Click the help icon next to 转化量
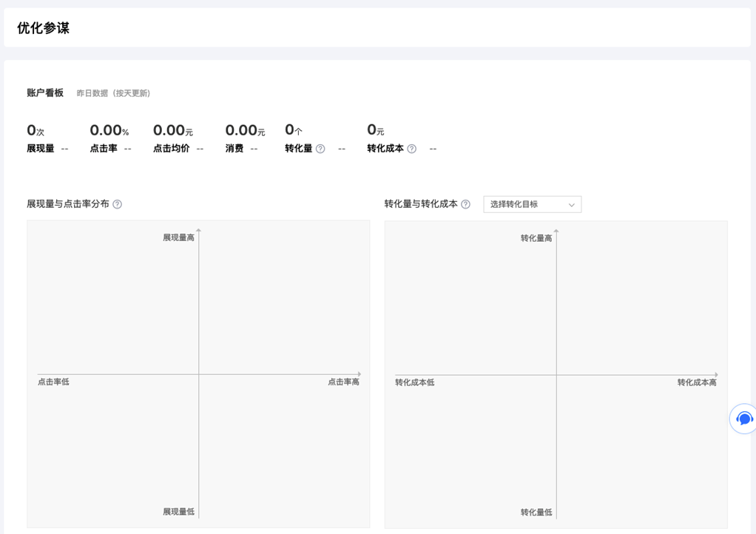The image size is (756, 534). coord(320,149)
